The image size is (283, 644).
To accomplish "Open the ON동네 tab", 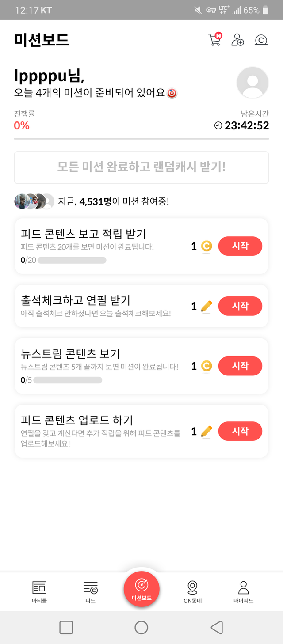I will (192, 592).
